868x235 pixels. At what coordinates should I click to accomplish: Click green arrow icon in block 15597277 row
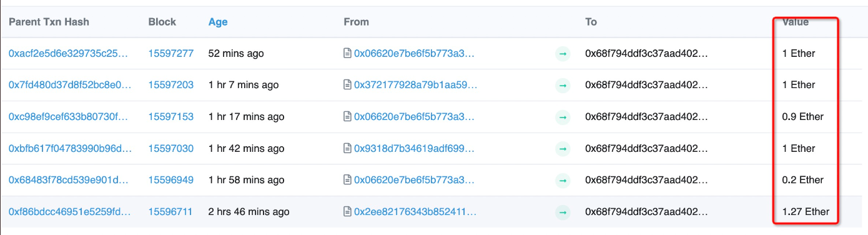[563, 54]
